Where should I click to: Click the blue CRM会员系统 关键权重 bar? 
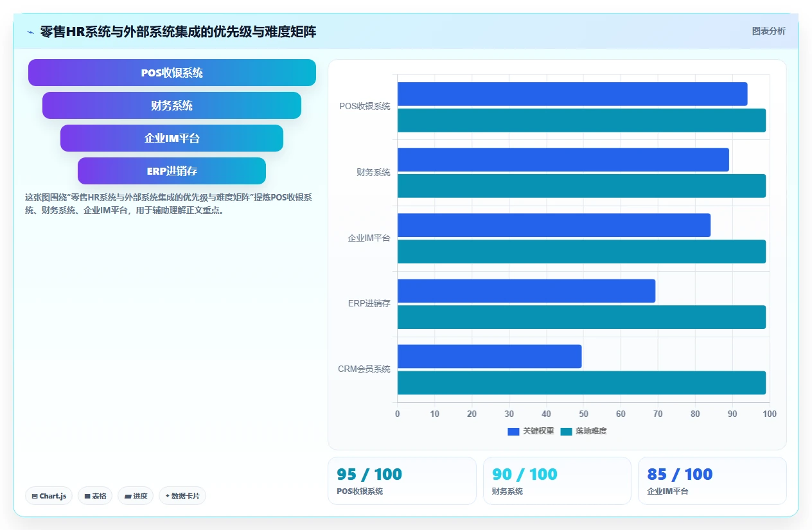click(x=490, y=356)
